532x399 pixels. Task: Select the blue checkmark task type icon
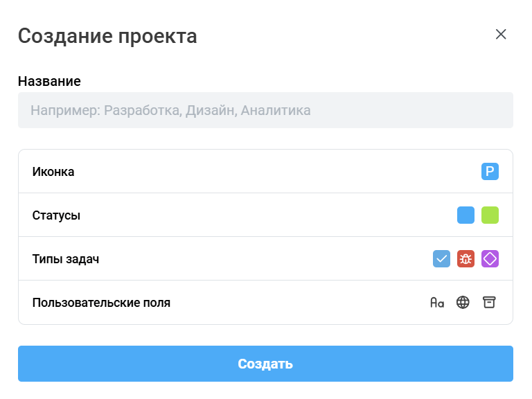pos(441,259)
